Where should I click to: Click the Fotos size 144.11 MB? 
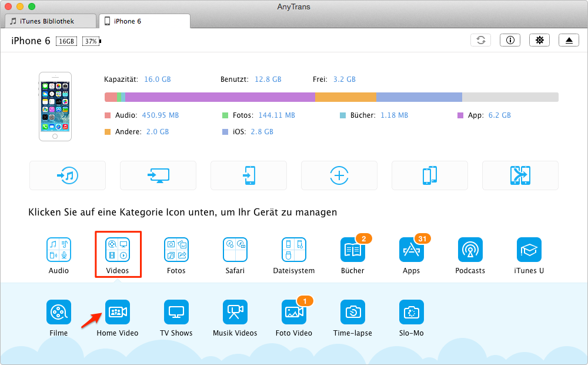[277, 115]
